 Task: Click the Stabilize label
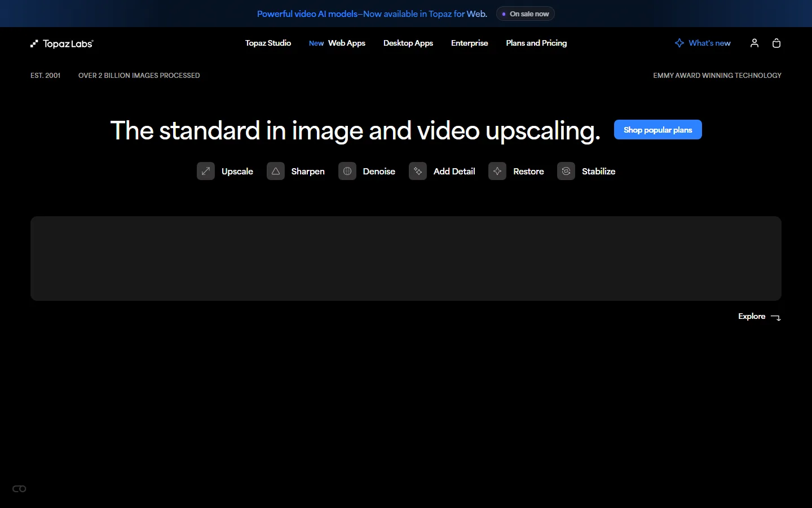pos(598,171)
